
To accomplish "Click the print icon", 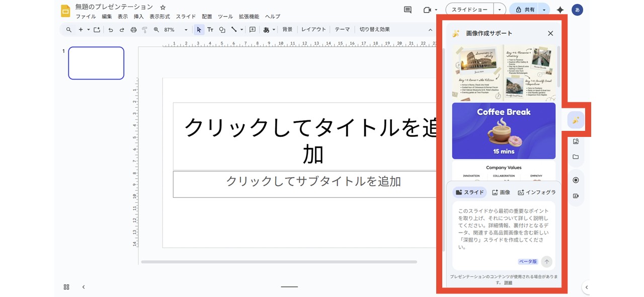I will point(134,29).
